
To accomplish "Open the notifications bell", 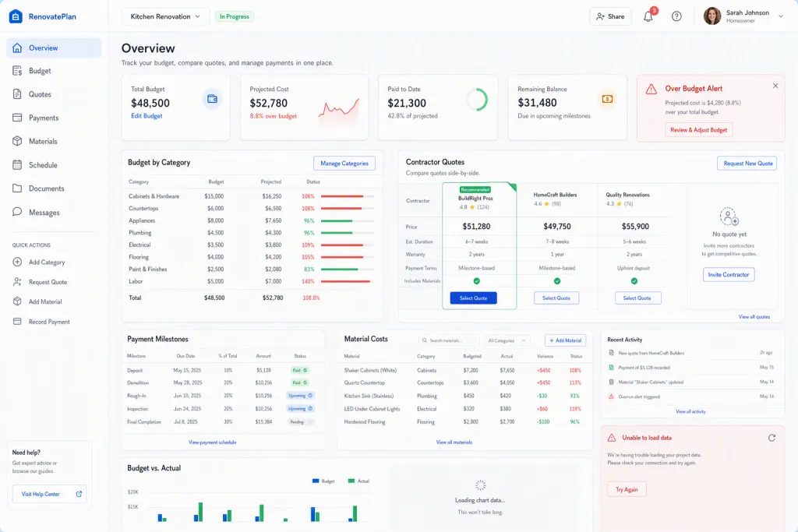I will (x=648, y=16).
